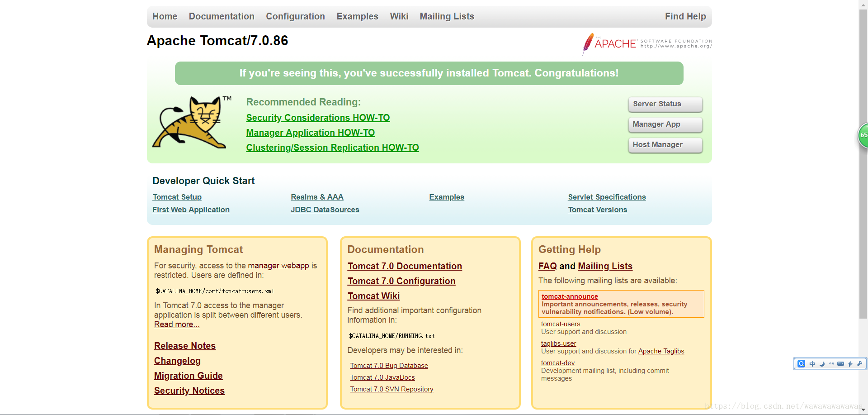Open Security Considerations HOW-TO link
Screen dimensions: 868x415
coord(318,118)
